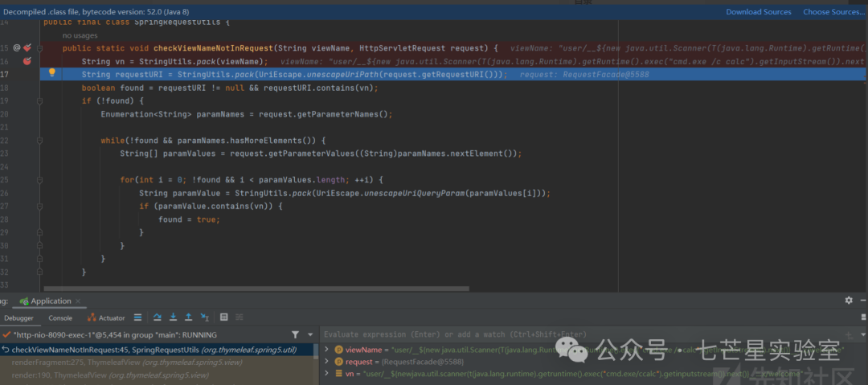Viewport: 868px width, 385px height.
Task: Select render:190 ThymeleafView stack frame
Action: (x=158, y=375)
